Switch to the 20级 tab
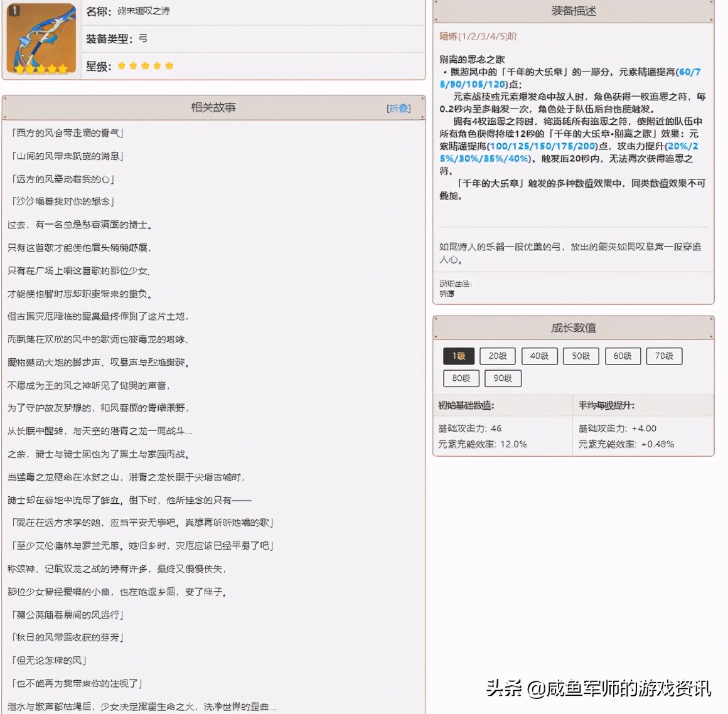This screenshot has width=728, height=714. (x=497, y=356)
